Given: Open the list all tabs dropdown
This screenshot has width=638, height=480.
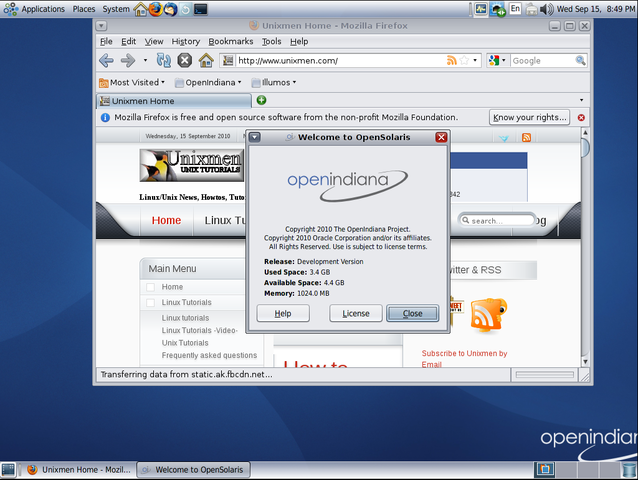Looking at the screenshot, I should pyautogui.click(x=581, y=100).
